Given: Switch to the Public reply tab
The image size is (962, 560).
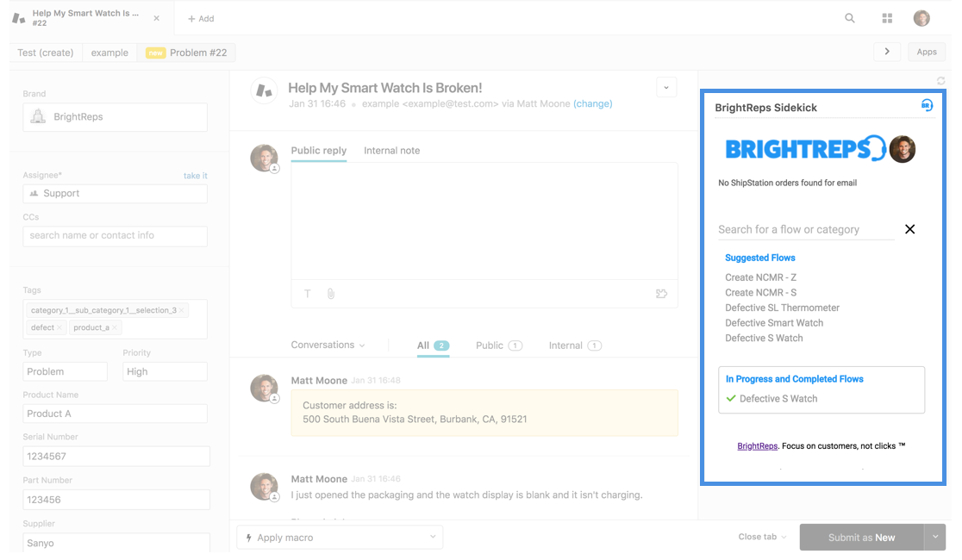Looking at the screenshot, I should pos(318,150).
